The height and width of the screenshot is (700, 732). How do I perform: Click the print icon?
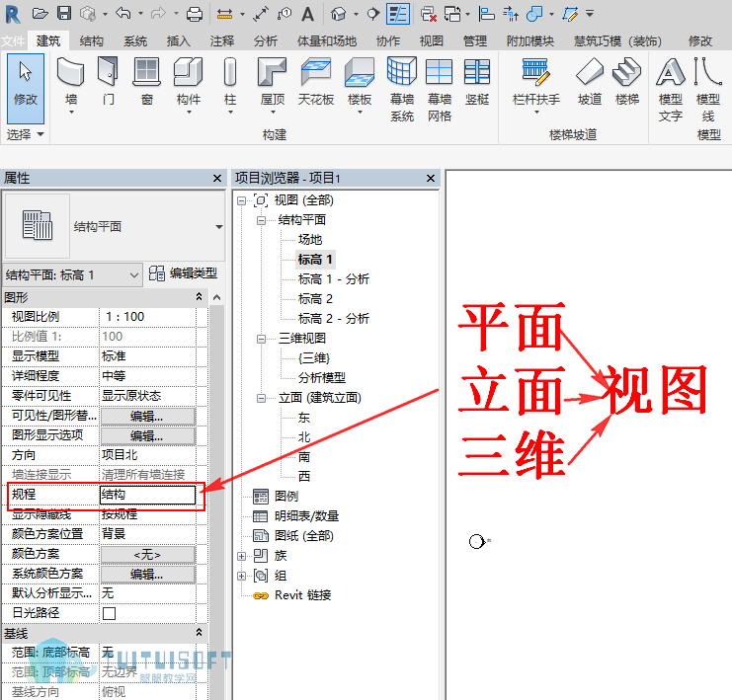(x=195, y=15)
